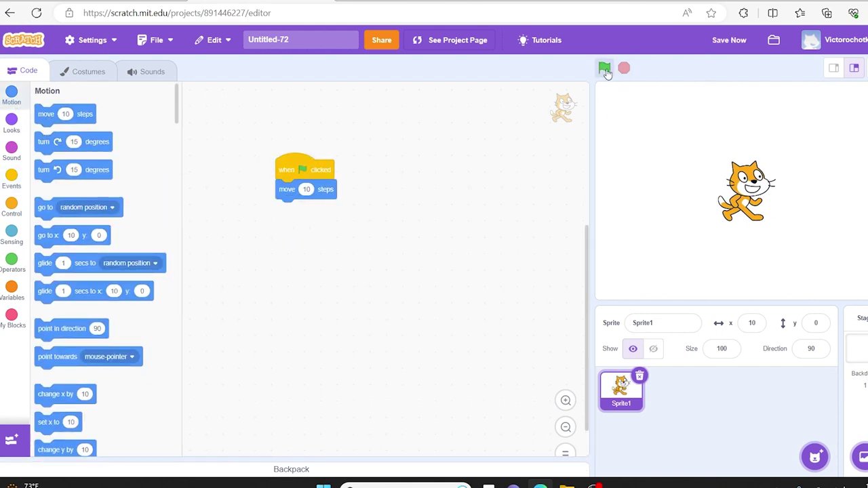
Task: Click the 'point in direction 90' block
Action: (71, 329)
